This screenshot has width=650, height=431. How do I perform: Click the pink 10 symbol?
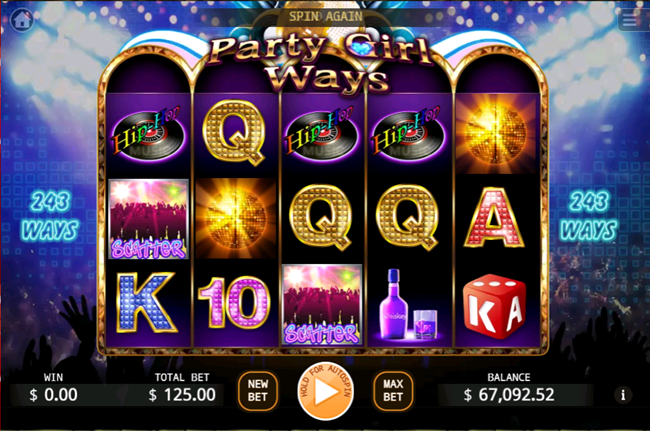point(234,303)
